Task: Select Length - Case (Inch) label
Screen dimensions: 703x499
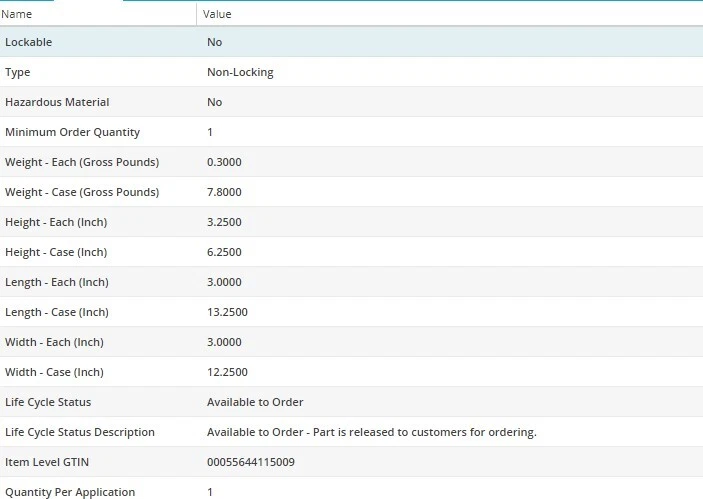Action: 57,312
